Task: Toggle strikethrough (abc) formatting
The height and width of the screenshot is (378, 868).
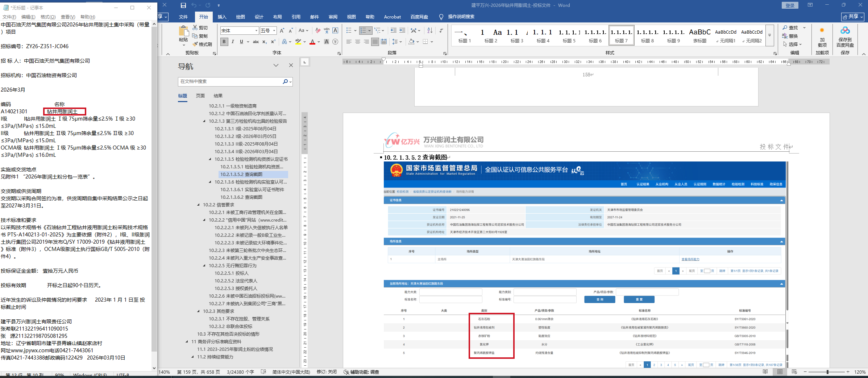Action: pos(256,42)
